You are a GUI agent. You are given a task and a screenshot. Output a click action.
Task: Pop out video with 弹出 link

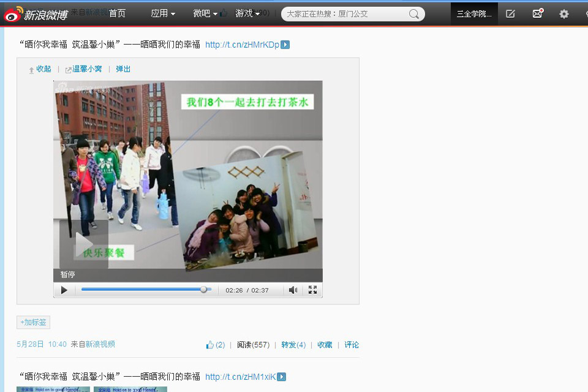(123, 69)
